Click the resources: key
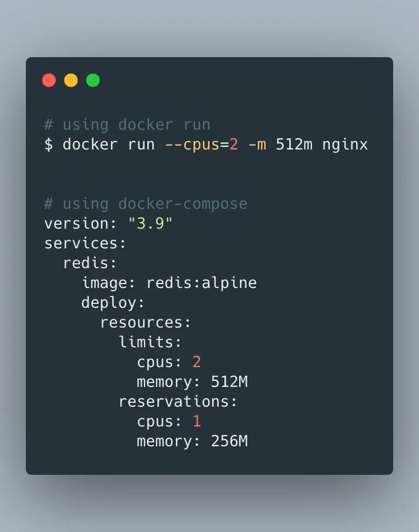Screen dimensions: 419x532 146,323
